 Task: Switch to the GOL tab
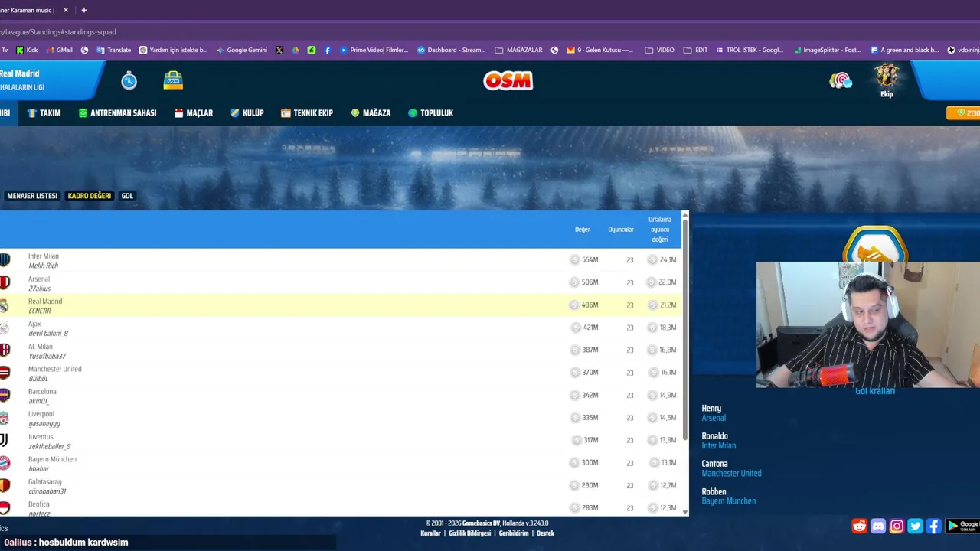127,196
